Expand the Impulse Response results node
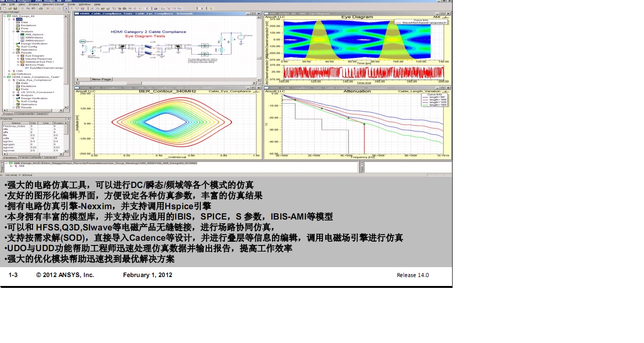Image resolution: width=644 pixels, height=343 pixels. [x=18, y=59]
